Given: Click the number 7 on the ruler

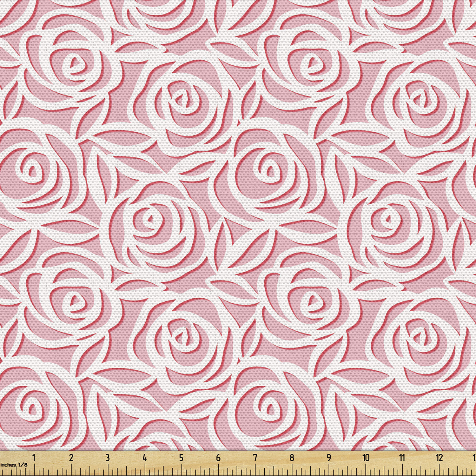Looking at the screenshot, I should [x=255, y=458].
